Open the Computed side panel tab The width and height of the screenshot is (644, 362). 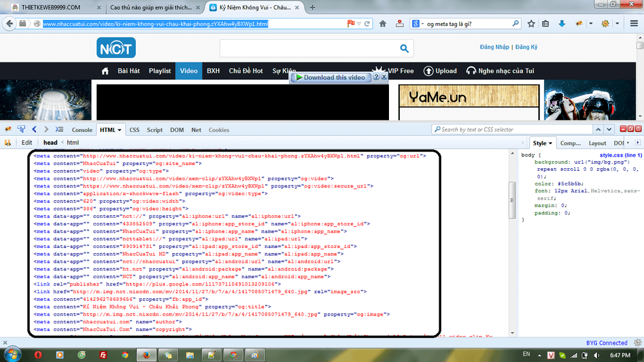571,143
